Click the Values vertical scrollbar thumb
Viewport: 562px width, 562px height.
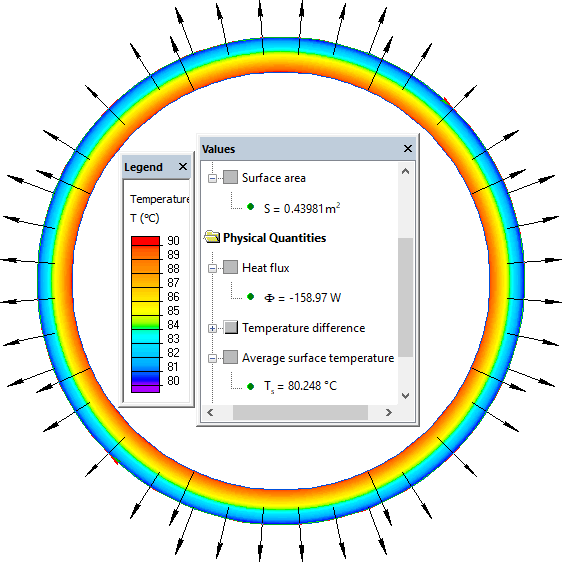click(405, 297)
